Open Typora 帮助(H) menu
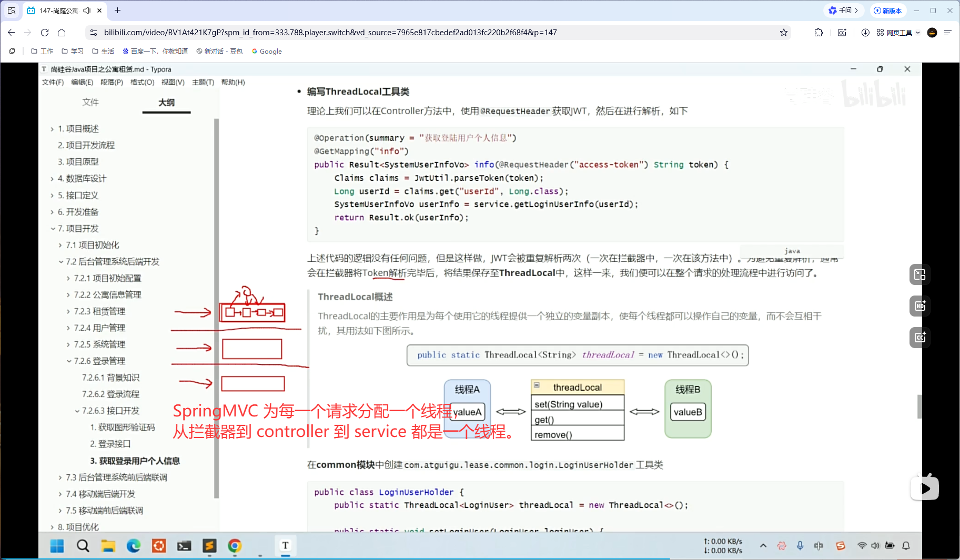 tap(233, 83)
